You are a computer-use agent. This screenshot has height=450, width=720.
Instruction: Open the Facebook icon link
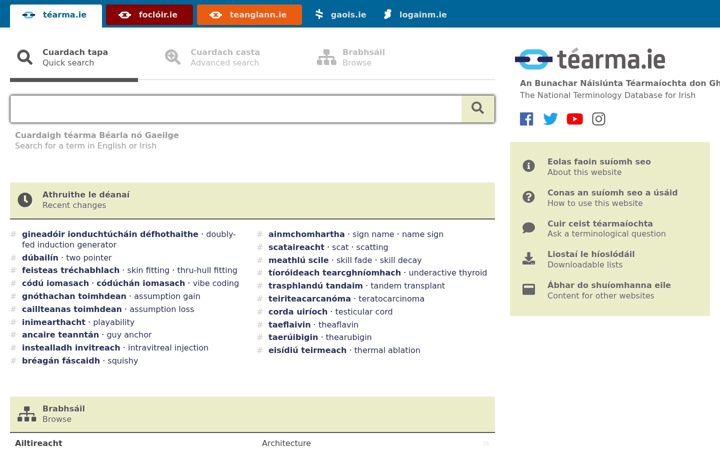pyautogui.click(x=527, y=119)
